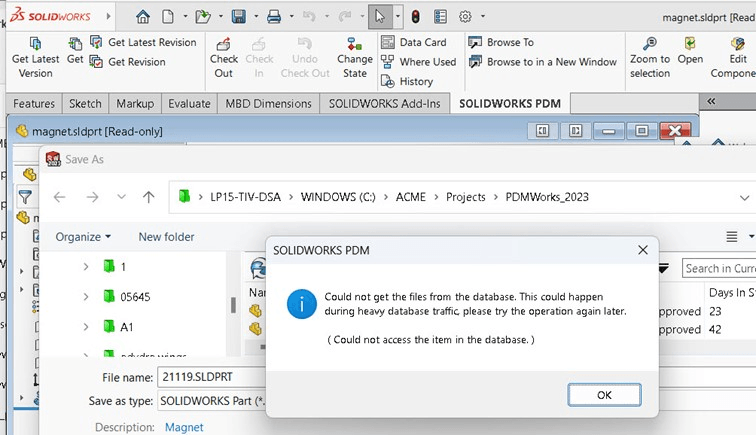Switch to the MBD Dimensions tab

click(269, 104)
